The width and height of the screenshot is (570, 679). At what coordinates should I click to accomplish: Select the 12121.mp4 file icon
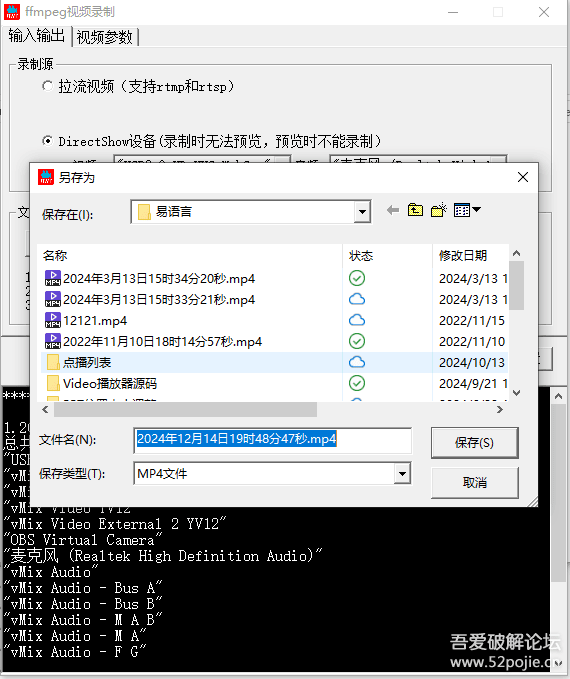click(x=53, y=320)
